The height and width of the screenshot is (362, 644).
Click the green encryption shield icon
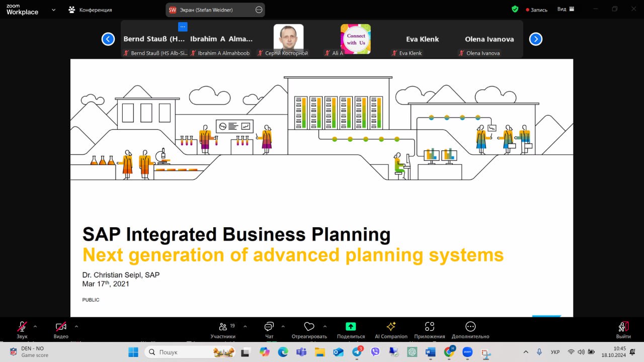point(515,9)
